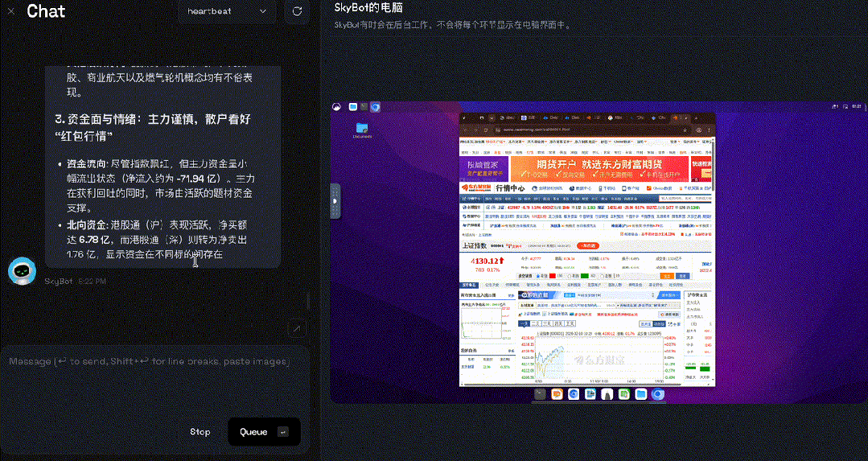
Task: Click the Queue button
Action: [x=264, y=432]
